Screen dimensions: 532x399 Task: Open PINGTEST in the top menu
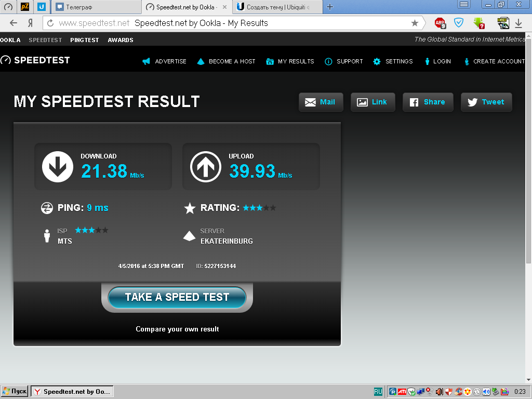[85, 40]
